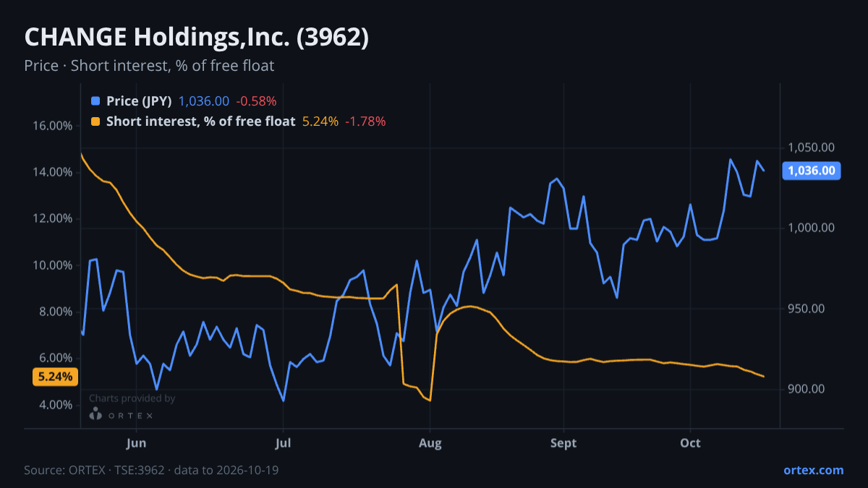Click the Jun label on time axis
The width and height of the screenshot is (868, 488).
136,443
